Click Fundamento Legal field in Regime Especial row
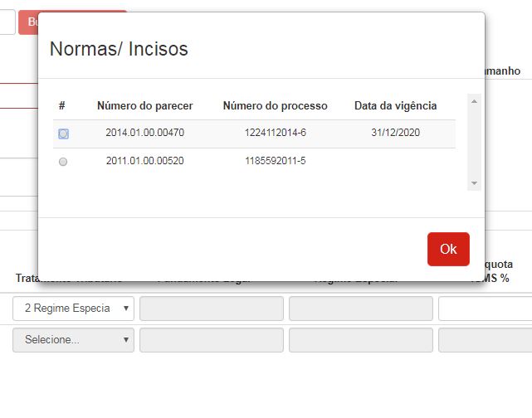This screenshot has height=418, width=532. pyautogui.click(x=212, y=309)
